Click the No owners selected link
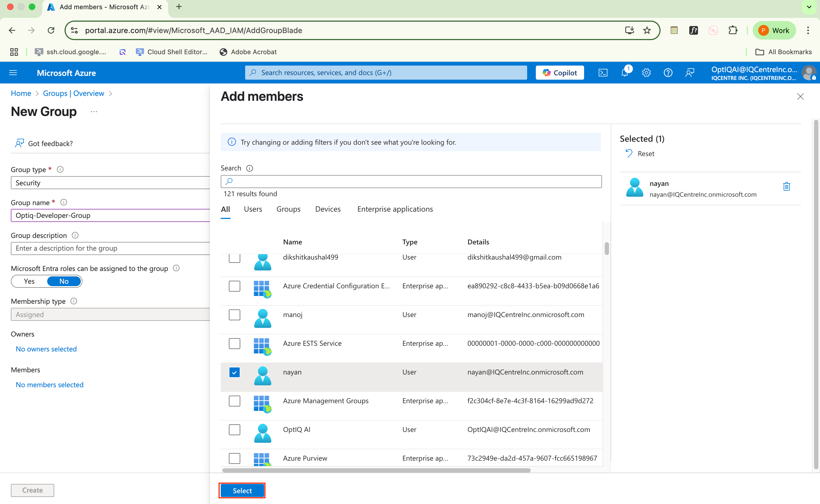Image resolution: width=820 pixels, height=504 pixels. tap(46, 349)
